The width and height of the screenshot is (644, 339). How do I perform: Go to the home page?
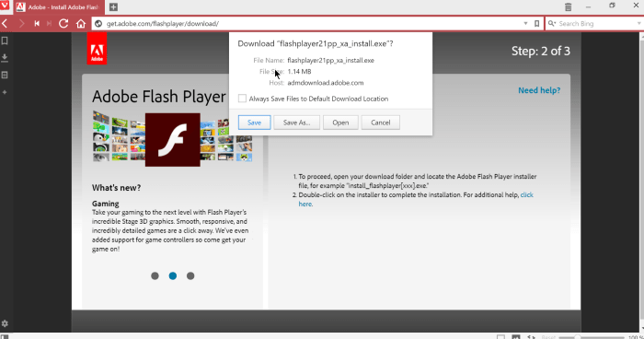click(x=81, y=23)
